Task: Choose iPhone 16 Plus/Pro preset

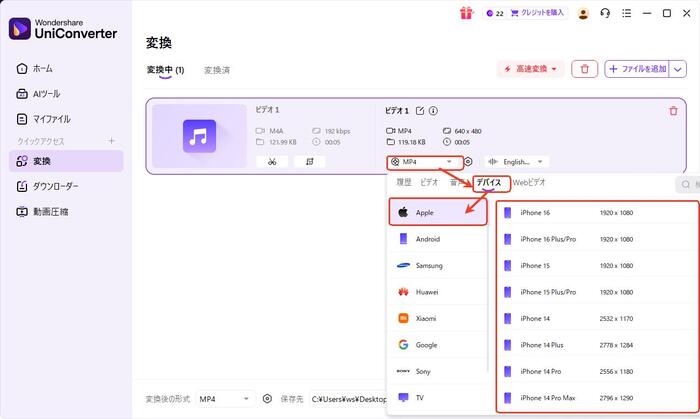Action: pos(597,239)
